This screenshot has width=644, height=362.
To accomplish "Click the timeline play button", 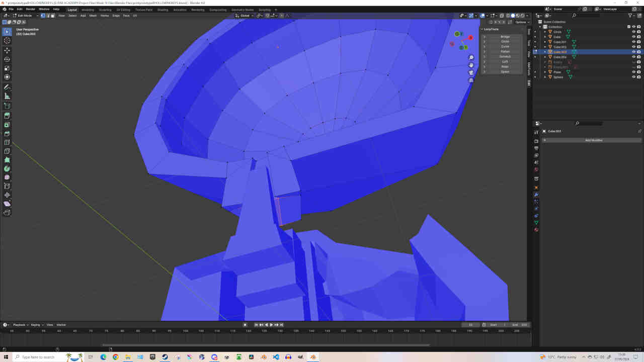I will tap(271, 325).
